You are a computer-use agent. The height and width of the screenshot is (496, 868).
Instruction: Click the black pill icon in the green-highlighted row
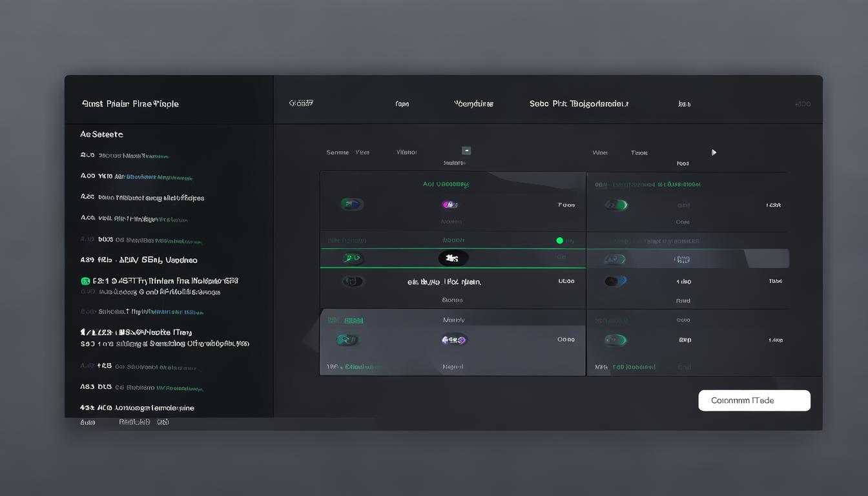(x=453, y=258)
